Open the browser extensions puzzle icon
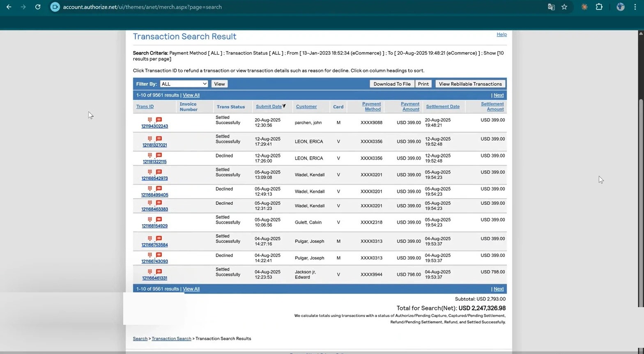Viewport: 644px width, 354px height. click(x=599, y=7)
